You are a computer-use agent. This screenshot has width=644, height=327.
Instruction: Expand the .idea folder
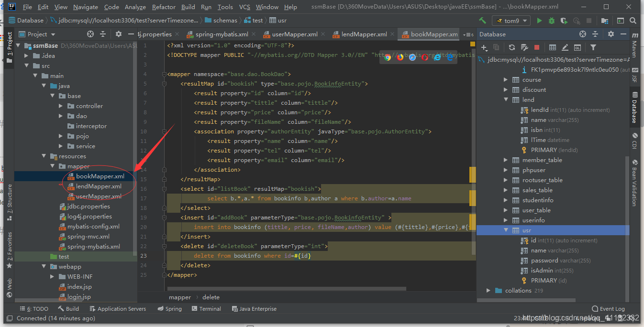(27, 56)
